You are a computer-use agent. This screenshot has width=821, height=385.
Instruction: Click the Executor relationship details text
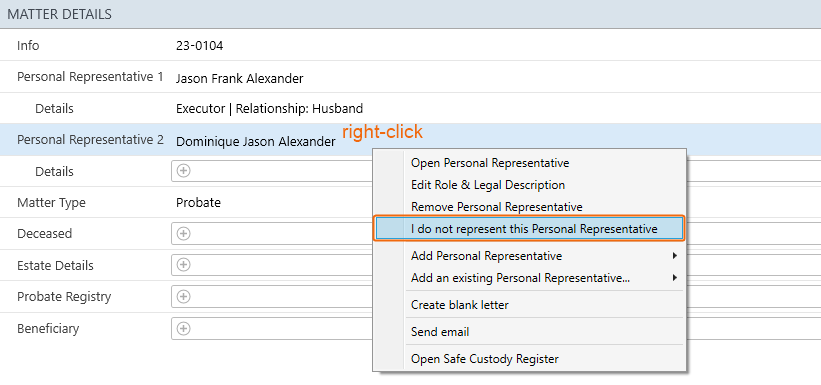point(269,109)
